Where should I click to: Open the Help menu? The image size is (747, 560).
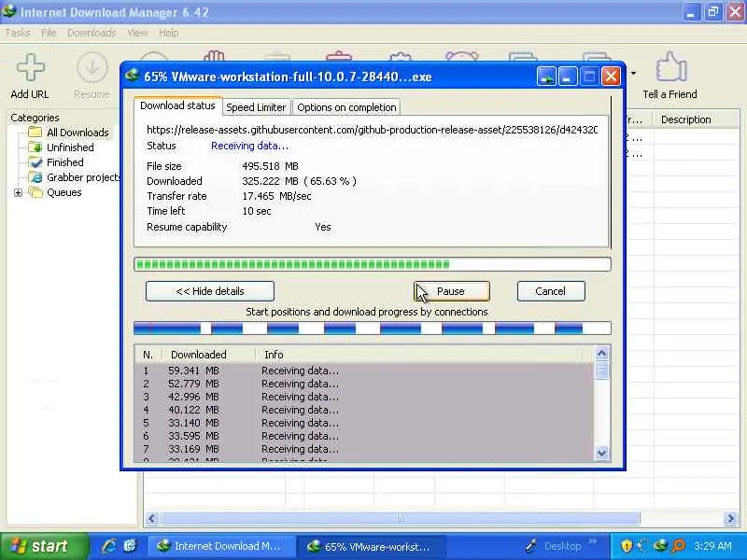[169, 33]
